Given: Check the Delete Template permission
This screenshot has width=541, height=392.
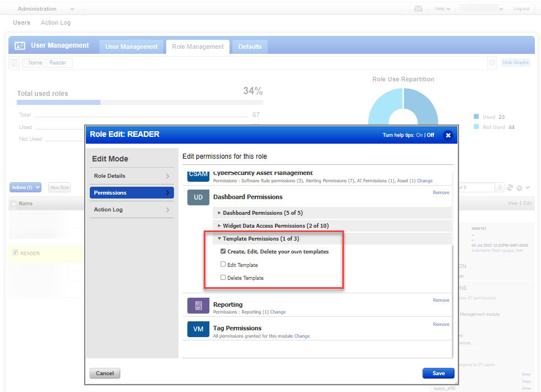Looking at the screenshot, I should [223, 278].
